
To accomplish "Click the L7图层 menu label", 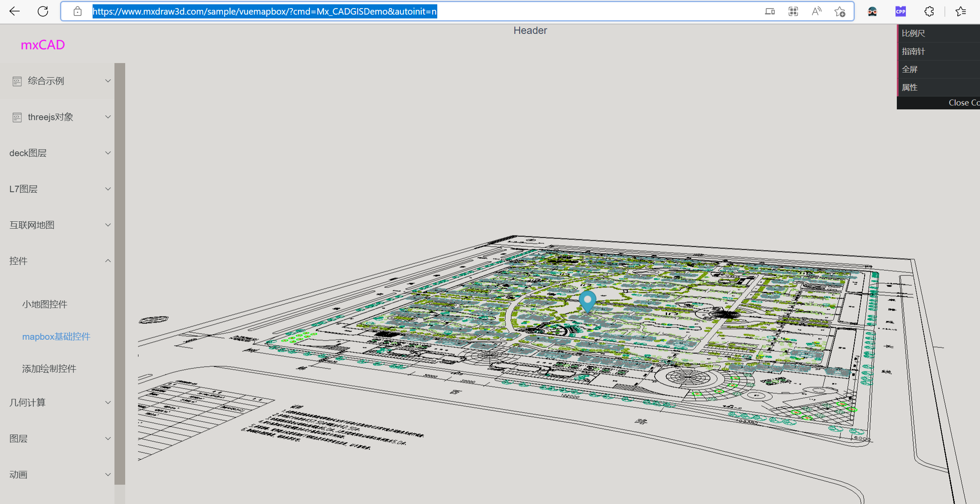I will pyautogui.click(x=24, y=189).
